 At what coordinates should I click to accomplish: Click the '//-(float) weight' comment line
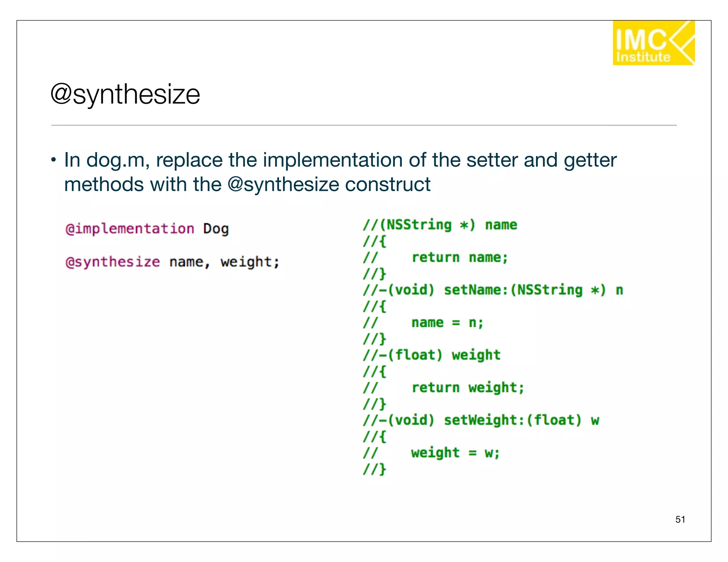[432, 355]
